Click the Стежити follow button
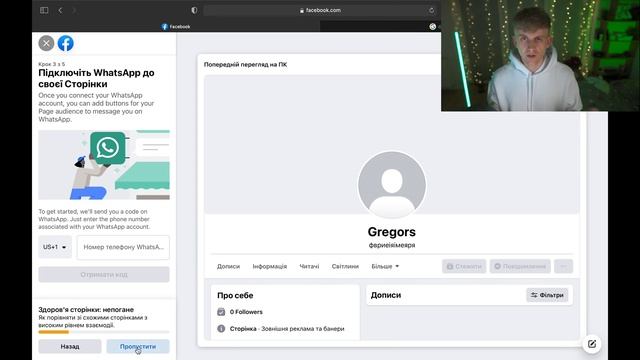Image resolution: width=640 pixels, height=360 pixels. (x=464, y=266)
